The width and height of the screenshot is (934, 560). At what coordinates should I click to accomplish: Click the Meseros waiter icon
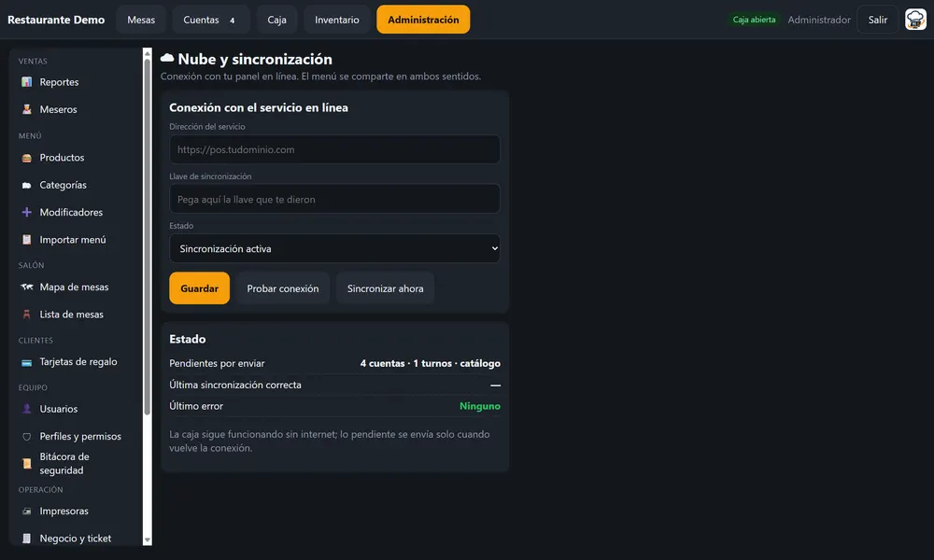tap(27, 109)
